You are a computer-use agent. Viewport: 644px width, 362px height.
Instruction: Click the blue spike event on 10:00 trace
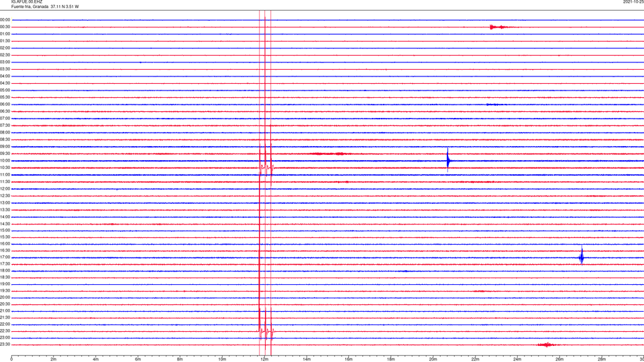pyautogui.click(x=447, y=160)
